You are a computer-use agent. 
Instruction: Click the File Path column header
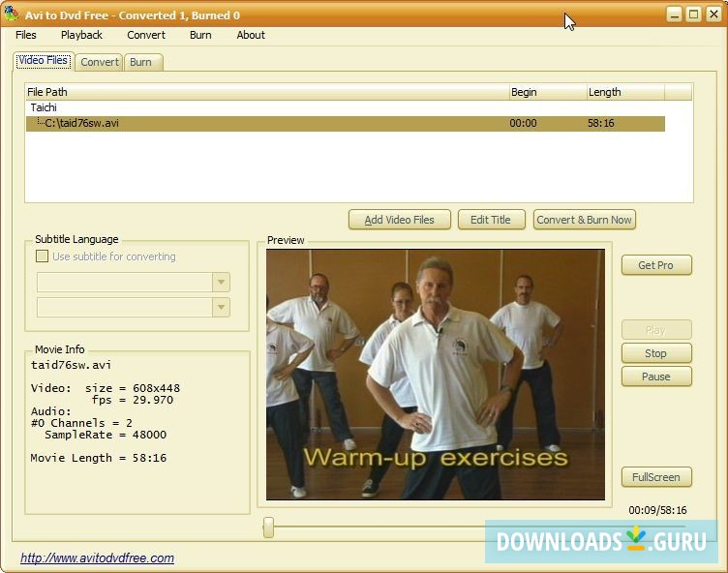coord(267,92)
